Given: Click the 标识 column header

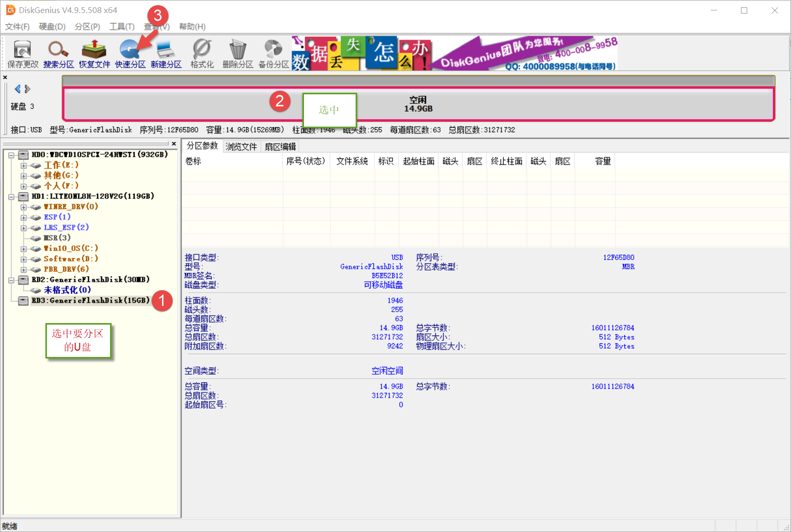Looking at the screenshot, I should (386, 162).
